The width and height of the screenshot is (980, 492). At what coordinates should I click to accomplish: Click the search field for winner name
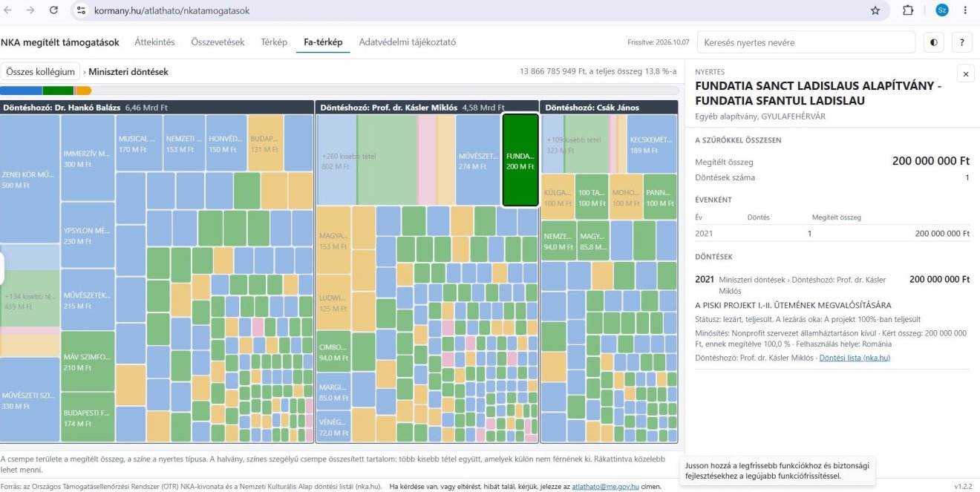(x=806, y=42)
